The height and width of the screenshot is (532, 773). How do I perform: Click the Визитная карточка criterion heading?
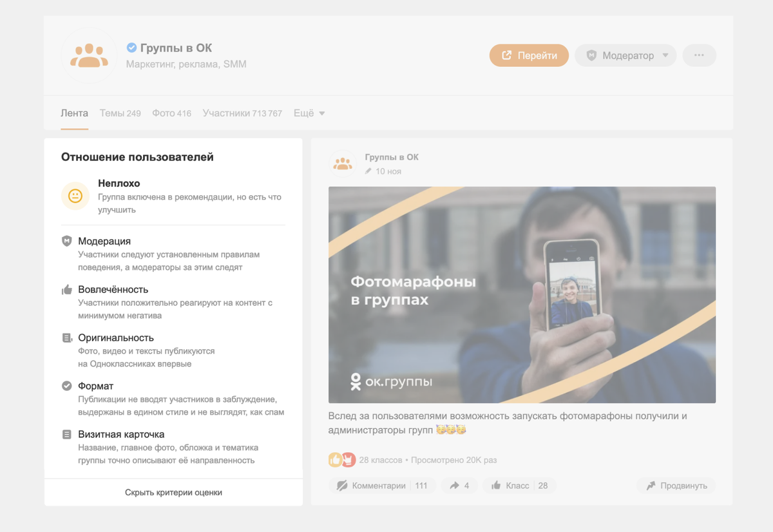pos(121,434)
